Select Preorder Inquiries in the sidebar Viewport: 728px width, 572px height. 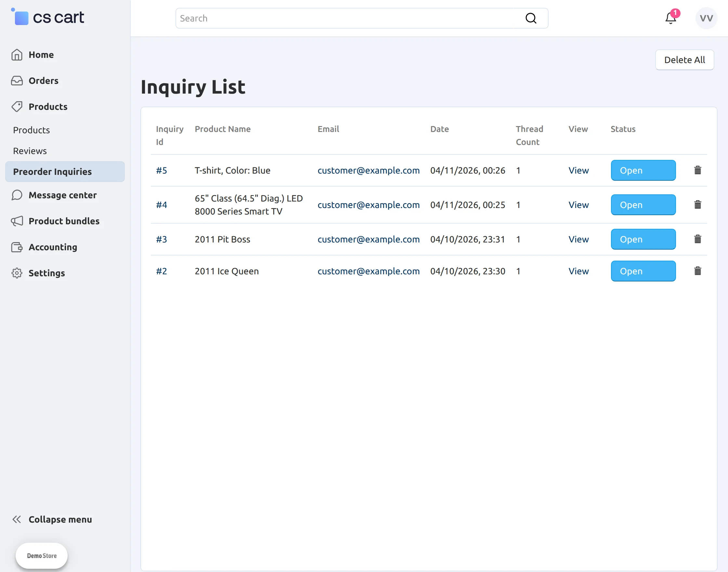(x=52, y=172)
